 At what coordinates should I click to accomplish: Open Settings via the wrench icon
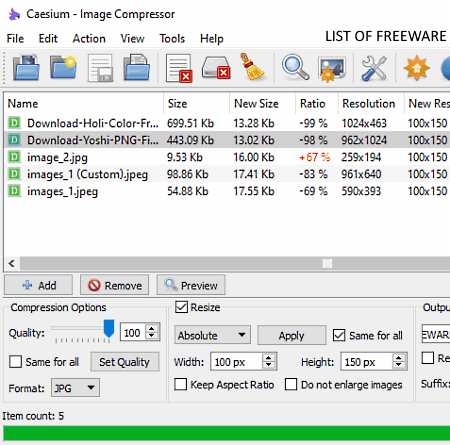pyautogui.click(x=374, y=68)
